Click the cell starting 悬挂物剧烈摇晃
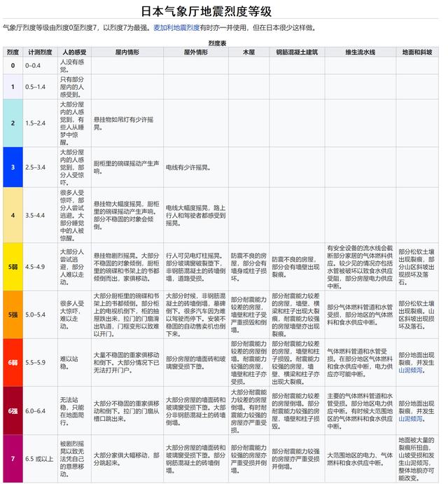 point(127,267)
